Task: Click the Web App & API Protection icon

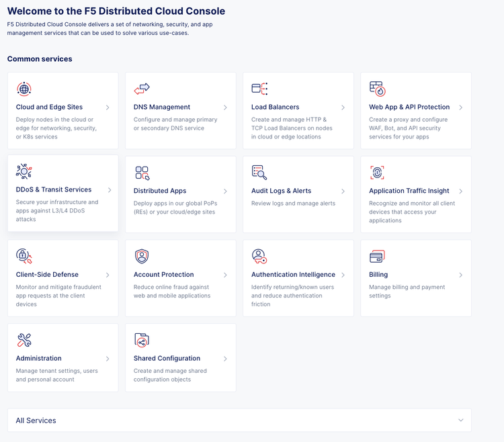Action: pos(377,89)
